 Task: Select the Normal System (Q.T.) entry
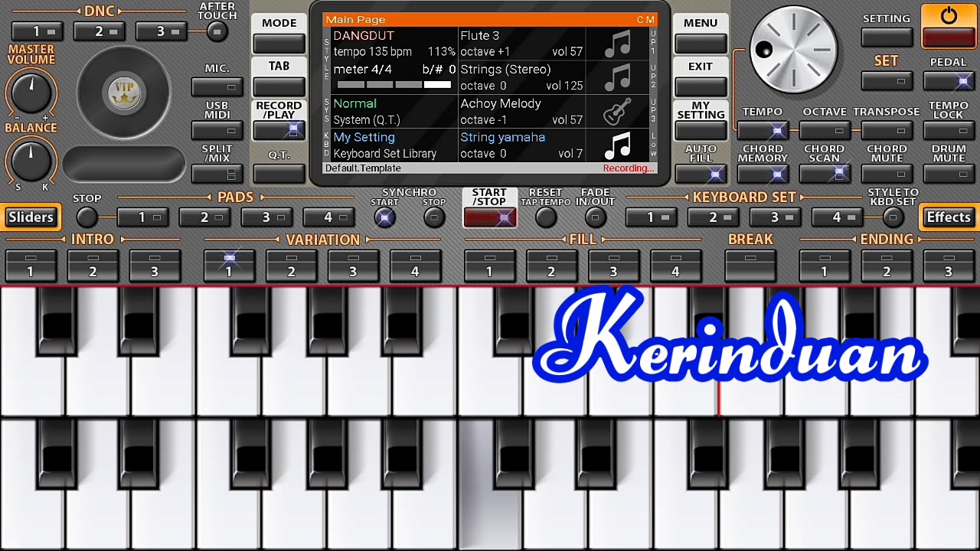click(x=393, y=112)
